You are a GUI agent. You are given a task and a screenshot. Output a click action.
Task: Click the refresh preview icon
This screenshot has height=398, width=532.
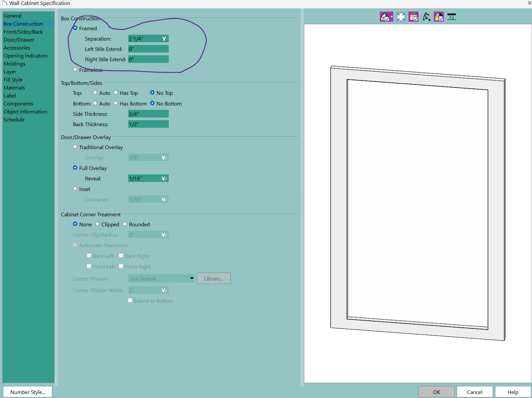(451, 17)
